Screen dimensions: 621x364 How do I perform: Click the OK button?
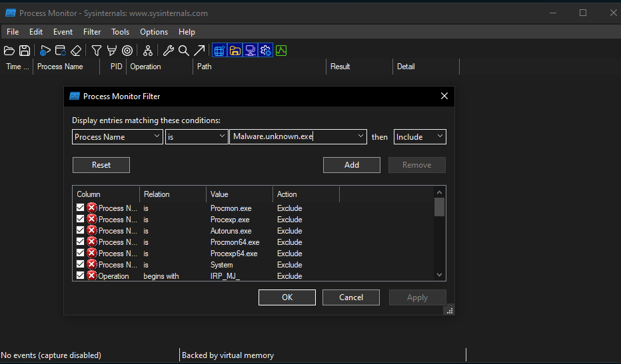pyautogui.click(x=287, y=297)
